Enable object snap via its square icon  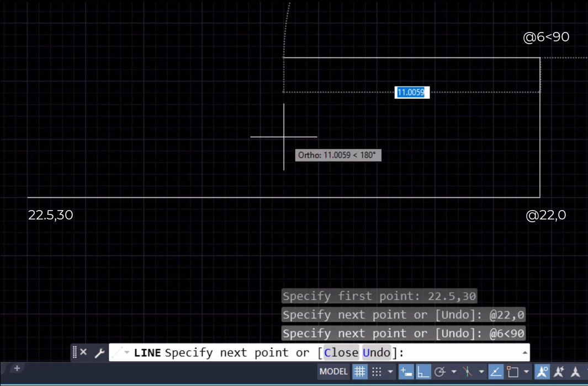click(513, 372)
